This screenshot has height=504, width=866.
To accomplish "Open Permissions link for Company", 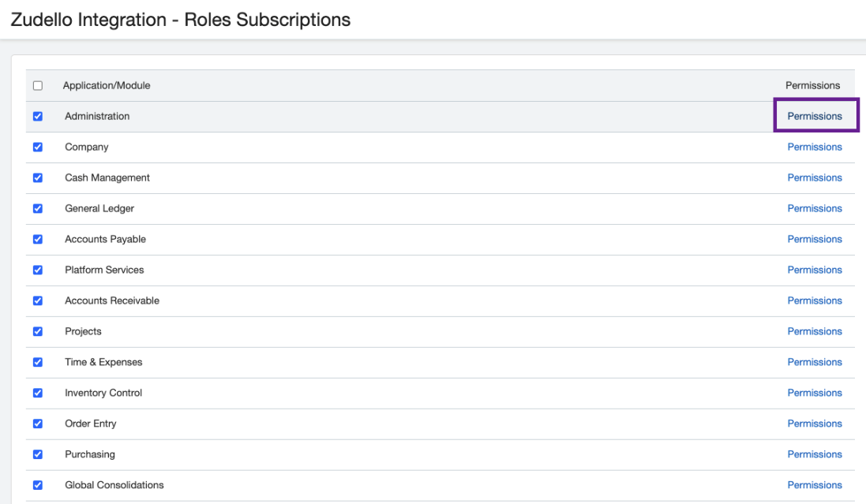I will click(x=815, y=147).
